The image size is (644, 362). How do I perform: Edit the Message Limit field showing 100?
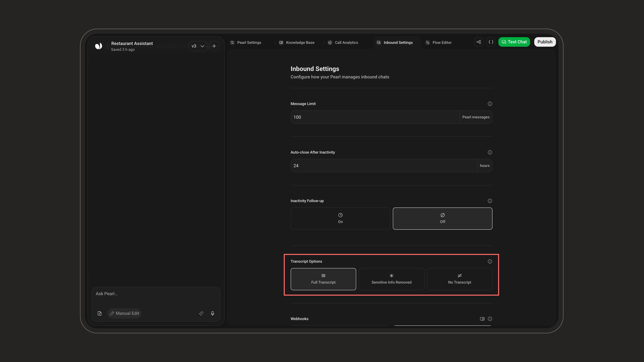(375, 117)
